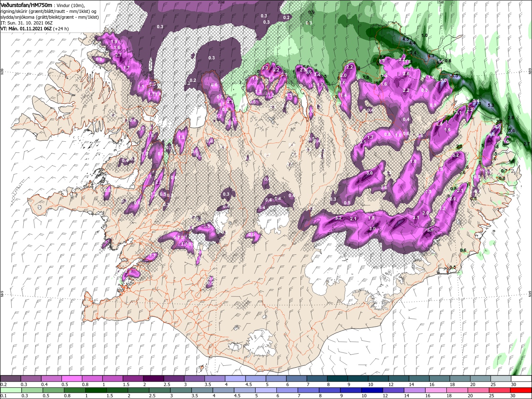Pick the upper scale swatch starting at 3.5
The image size is (532, 399).
click(x=214, y=379)
